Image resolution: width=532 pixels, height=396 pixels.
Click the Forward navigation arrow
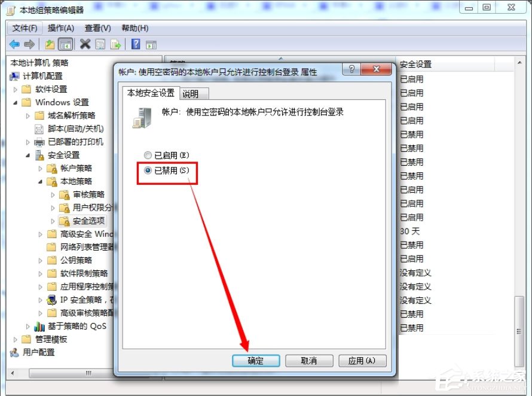(29, 44)
